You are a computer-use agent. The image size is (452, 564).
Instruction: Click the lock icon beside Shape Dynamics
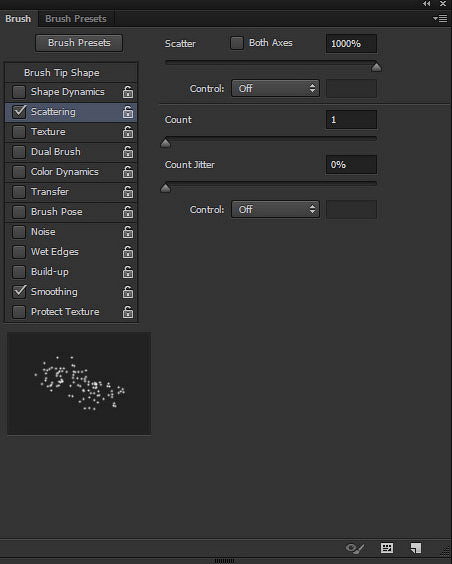click(x=128, y=92)
